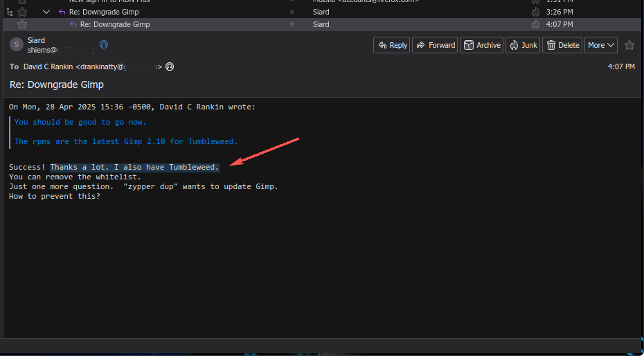The image size is (644, 356).
Task: Mark the message as Junk
Action: pyautogui.click(x=523, y=45)
